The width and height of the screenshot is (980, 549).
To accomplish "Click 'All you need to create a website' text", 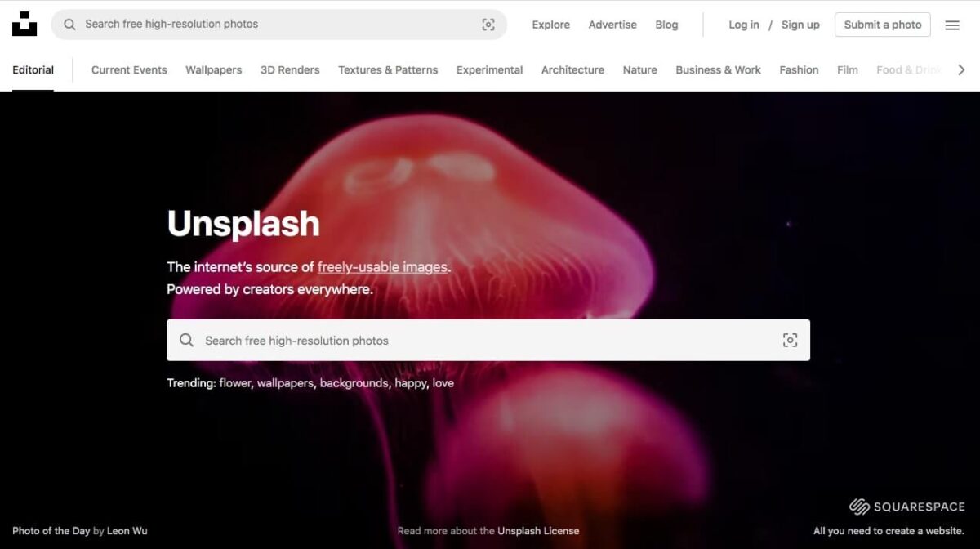I will 889,531.
